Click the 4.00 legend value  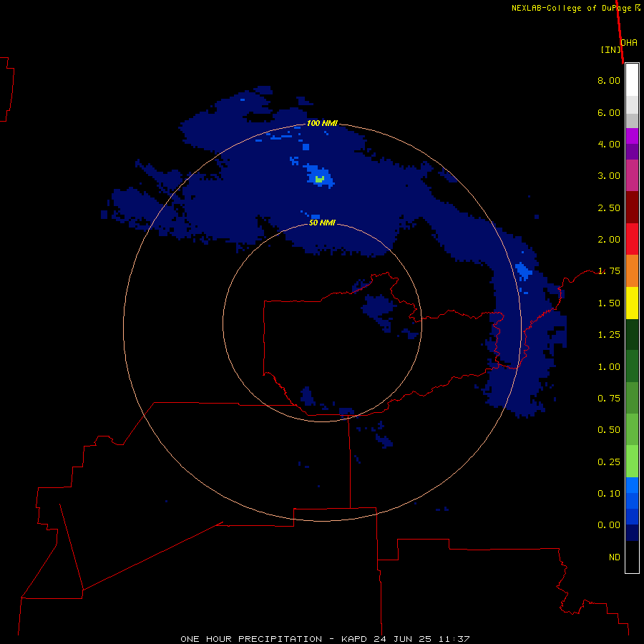point(609,144)
